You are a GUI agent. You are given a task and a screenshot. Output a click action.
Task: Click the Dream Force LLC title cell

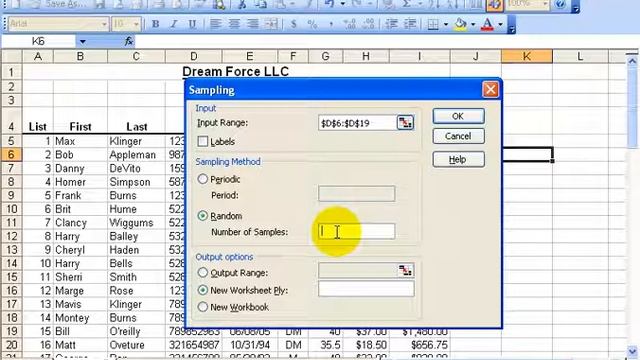(236, 72)
